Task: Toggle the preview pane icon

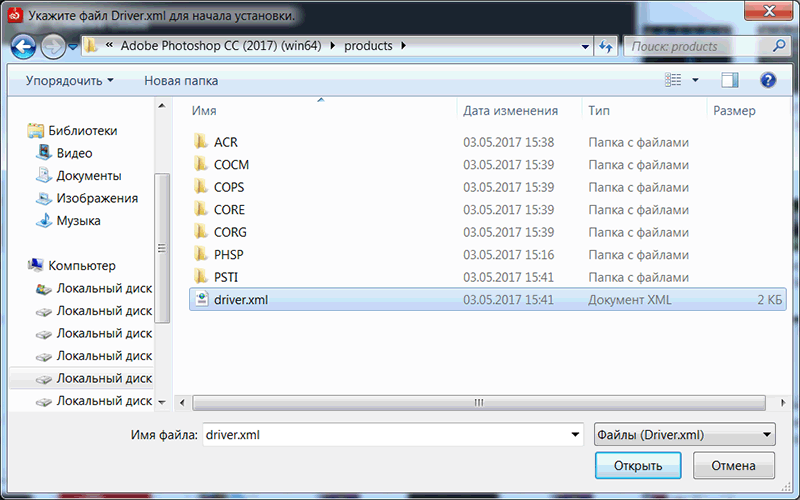Action: click(730, 80)
